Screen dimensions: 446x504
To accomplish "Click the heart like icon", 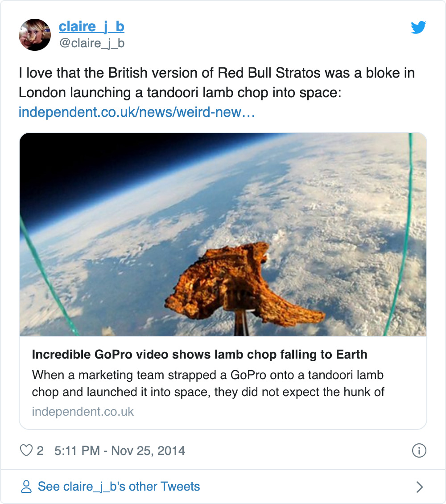I will click(x=26, y=450).
